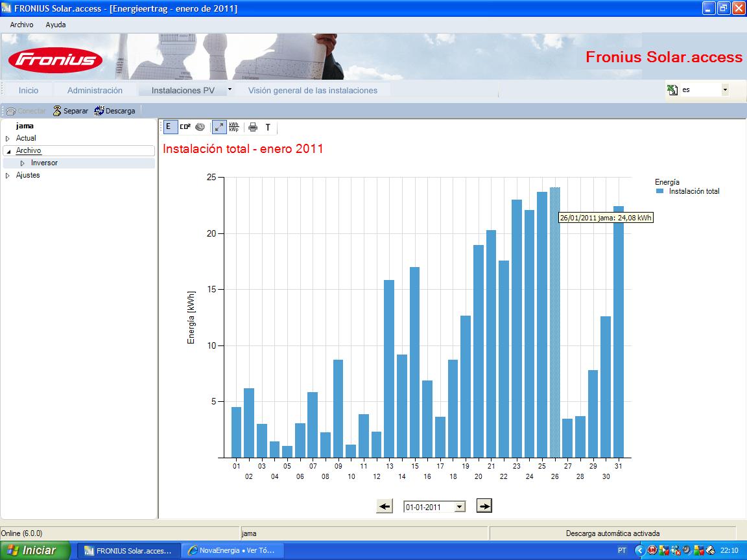Click the Separar disconnect button
The image size is (747, 560).
click(70, 111)
